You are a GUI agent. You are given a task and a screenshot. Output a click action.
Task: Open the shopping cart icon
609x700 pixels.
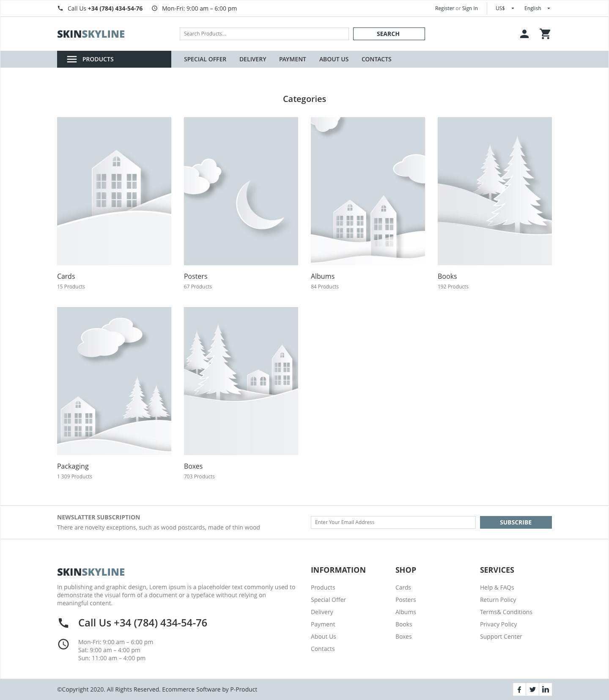(545, 34)
